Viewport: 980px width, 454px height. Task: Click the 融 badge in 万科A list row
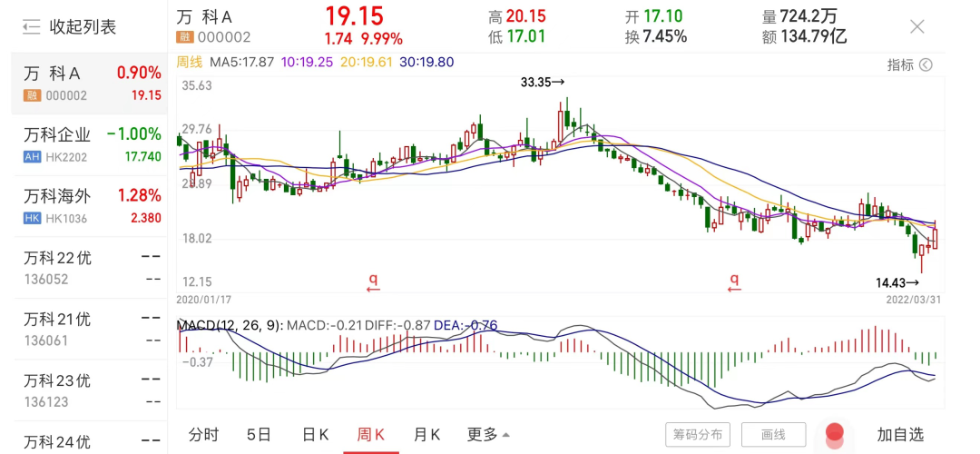point(32,95)
